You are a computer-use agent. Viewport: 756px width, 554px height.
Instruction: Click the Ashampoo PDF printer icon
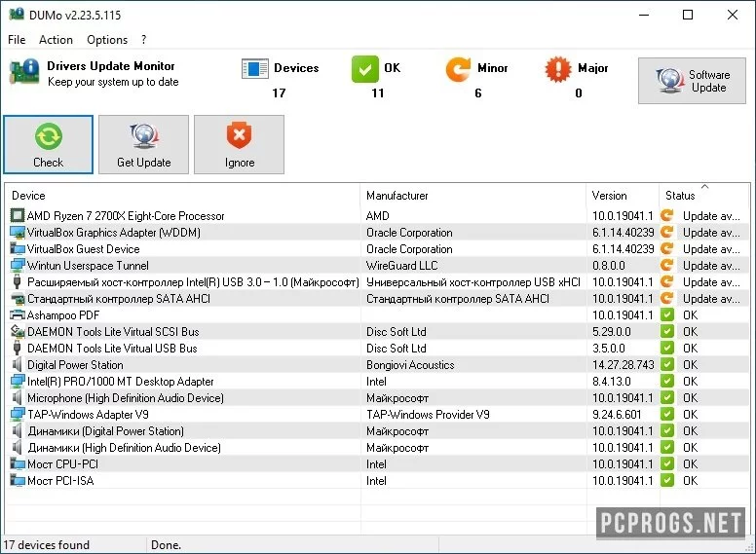[18, 315]
